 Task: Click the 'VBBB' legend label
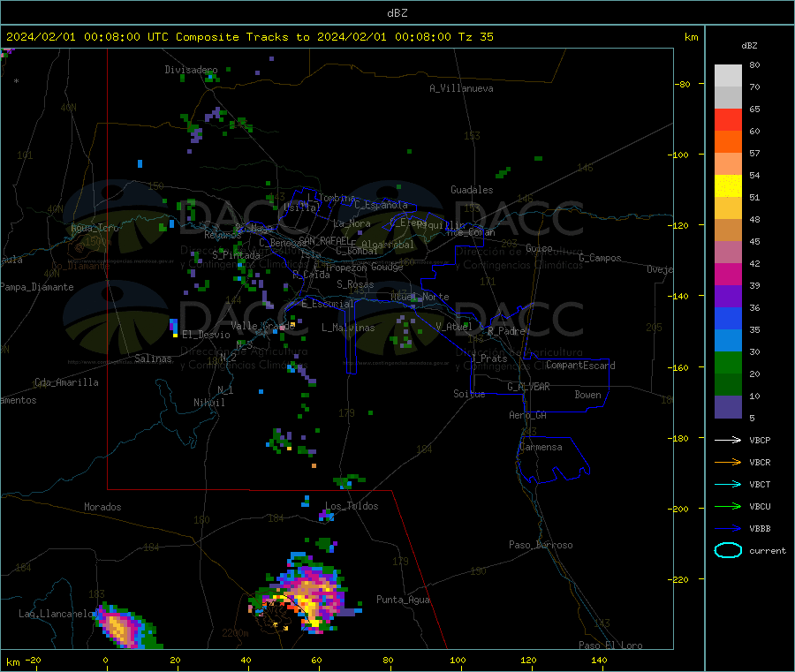click(x=760, y=529)
